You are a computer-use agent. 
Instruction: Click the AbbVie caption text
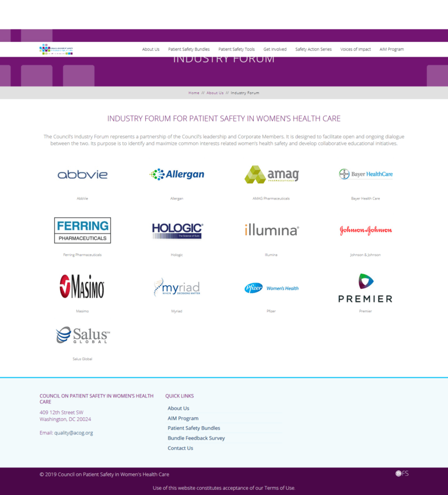pyautogui.click(x=82, y=198)
